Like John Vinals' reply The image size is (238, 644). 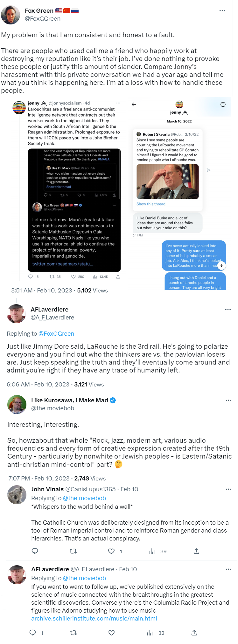click(x=111, y=551)
